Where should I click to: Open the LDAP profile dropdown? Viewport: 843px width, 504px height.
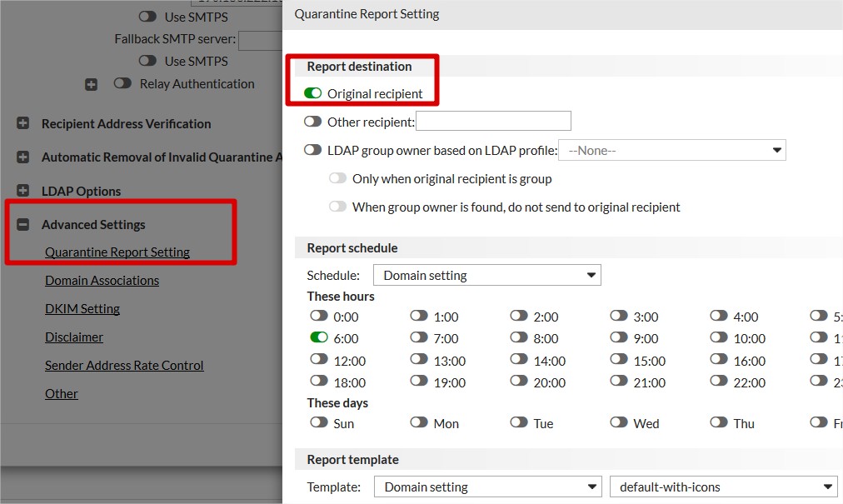[671, 151]
